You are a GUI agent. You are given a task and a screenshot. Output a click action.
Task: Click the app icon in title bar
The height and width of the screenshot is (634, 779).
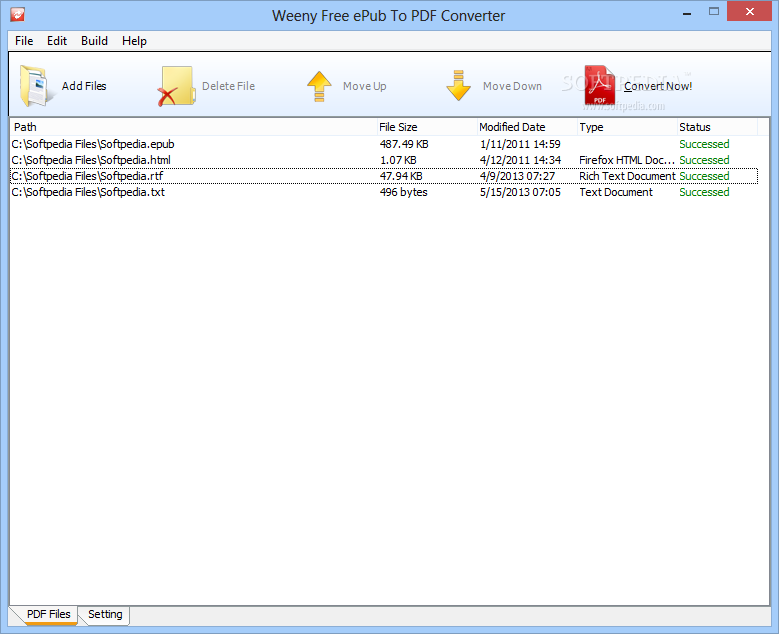pos(18,14)
